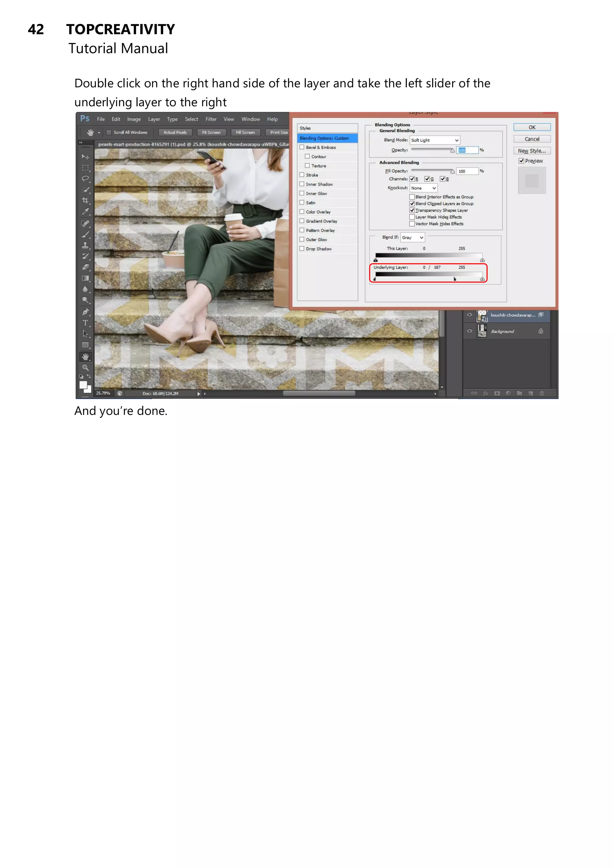Select the Rectangular Marquee tool
Screen dimensions: 614x868
pyautogui.click(x=85, y=168)
